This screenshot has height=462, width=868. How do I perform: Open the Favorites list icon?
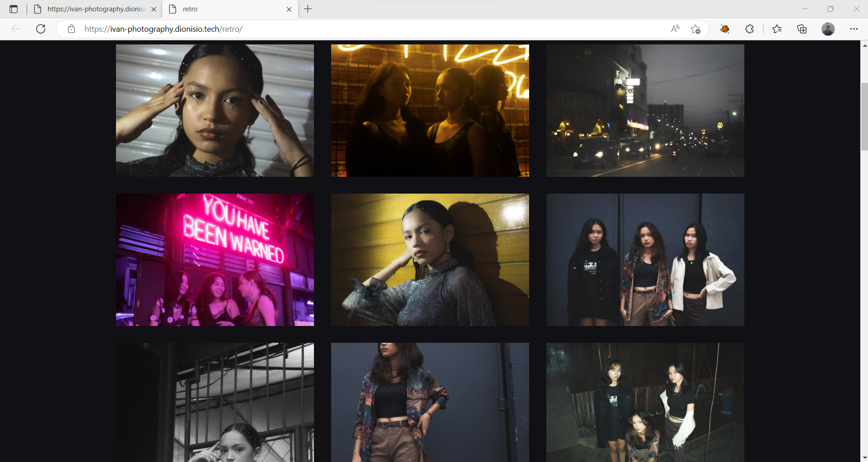coord(777,29)
